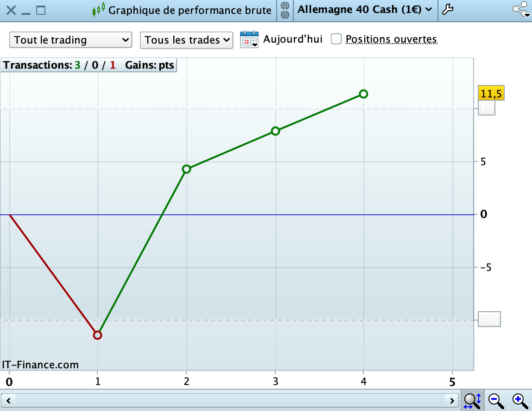Click the yellow 11,5 value label
532x411 pixels.
point(491,93)
